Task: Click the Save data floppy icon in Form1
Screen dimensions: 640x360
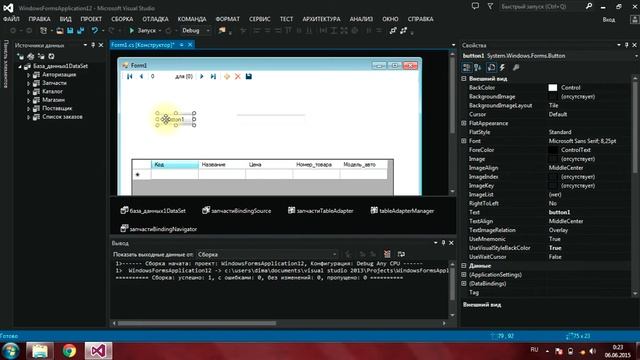Action: click(x=249, y=76)
